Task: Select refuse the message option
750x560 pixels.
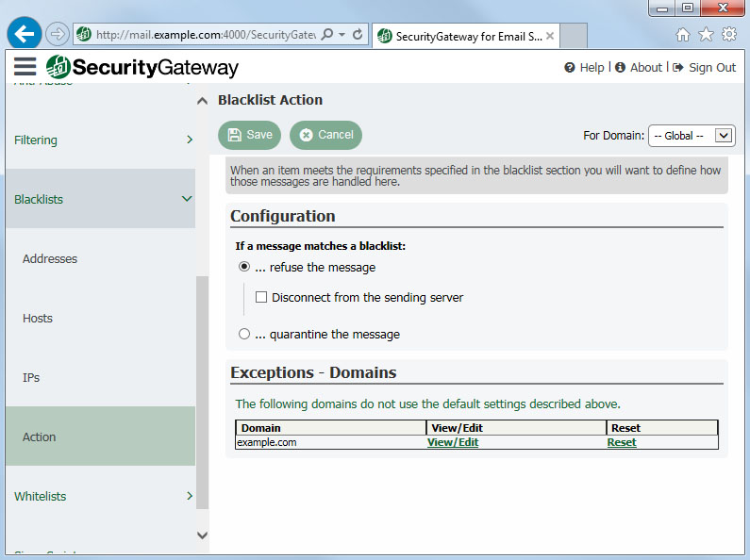Action: [x=244, y=267]
